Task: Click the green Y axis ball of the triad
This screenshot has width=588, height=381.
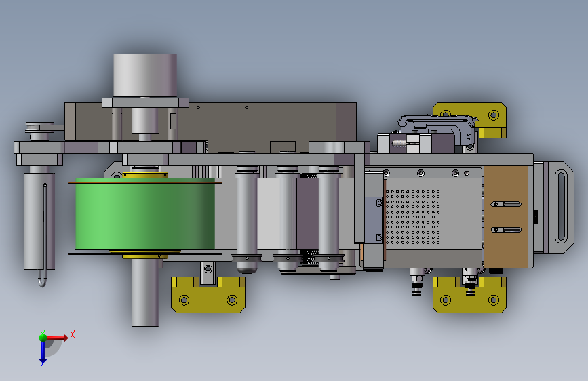Action: 43,337
